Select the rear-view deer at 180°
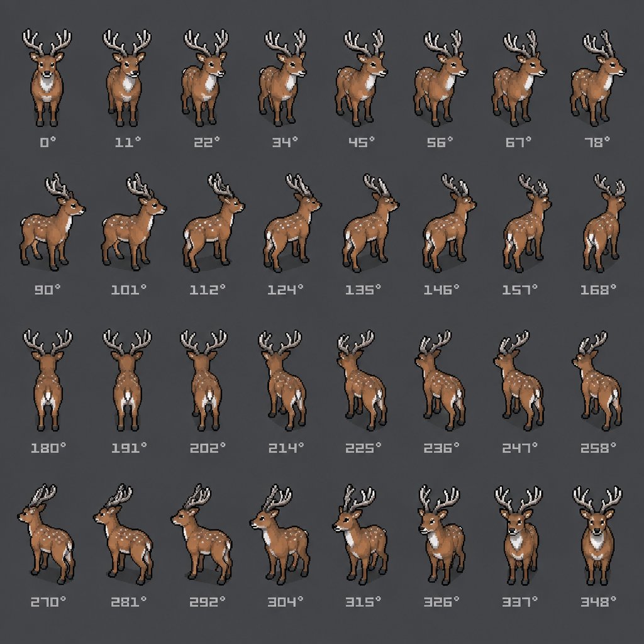 [48, 379]
